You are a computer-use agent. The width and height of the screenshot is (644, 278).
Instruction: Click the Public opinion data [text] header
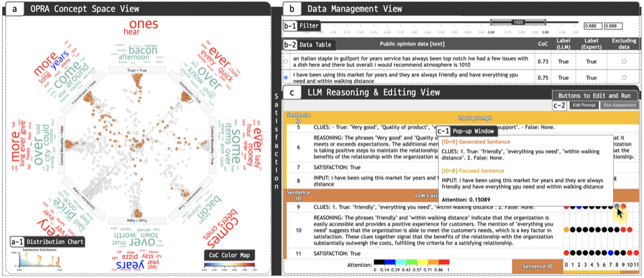point(412,44)
